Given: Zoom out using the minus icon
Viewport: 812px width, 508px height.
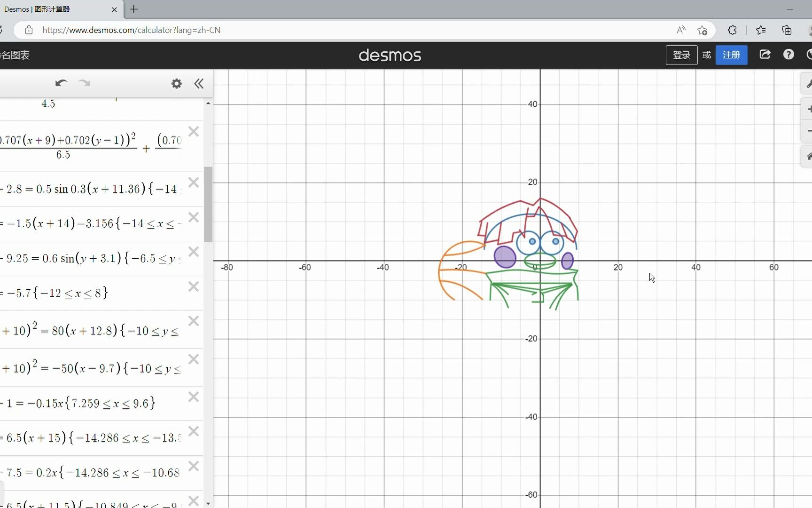Looking at the screenshot, I should [x=809, y=131].
